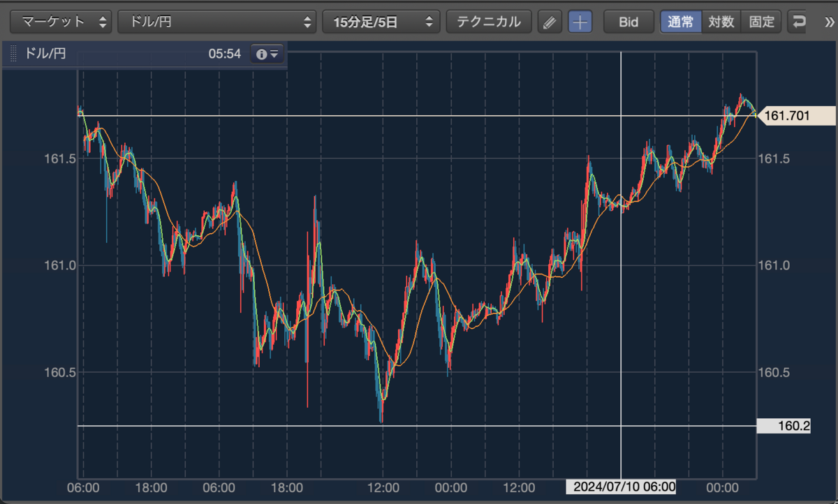Select the 通常 scale mode
838x504 pixels.
click(x=681, y=22)
